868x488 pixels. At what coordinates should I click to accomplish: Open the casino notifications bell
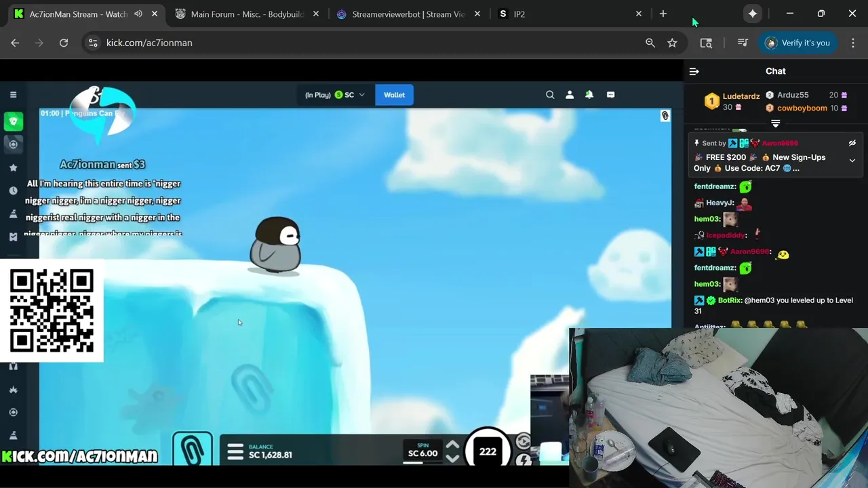click(589, 95)
